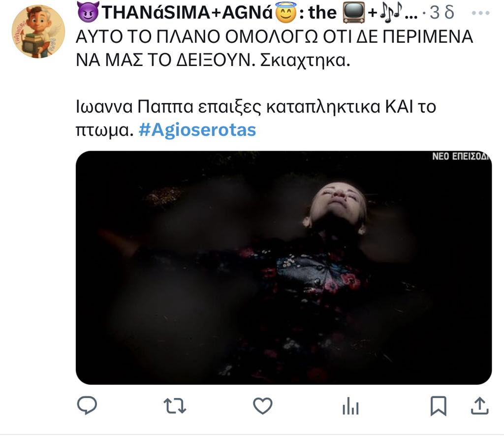Screen dimensions: 504x436
Task: Click the text line starting ΑΥΤΟ ΤΟ ΠΛΑΝΟ
Action: pyautogui.click(x=274, y=36)
